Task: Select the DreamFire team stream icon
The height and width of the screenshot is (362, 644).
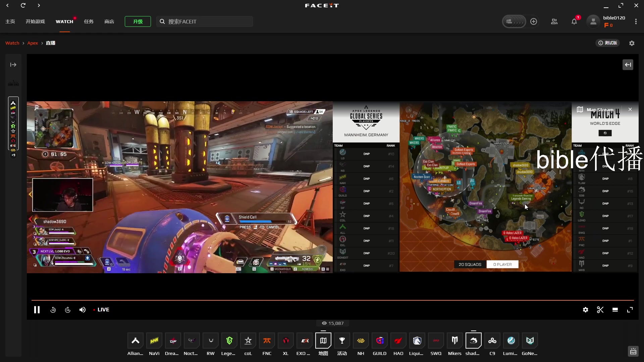Action: [x=173, y=341]
